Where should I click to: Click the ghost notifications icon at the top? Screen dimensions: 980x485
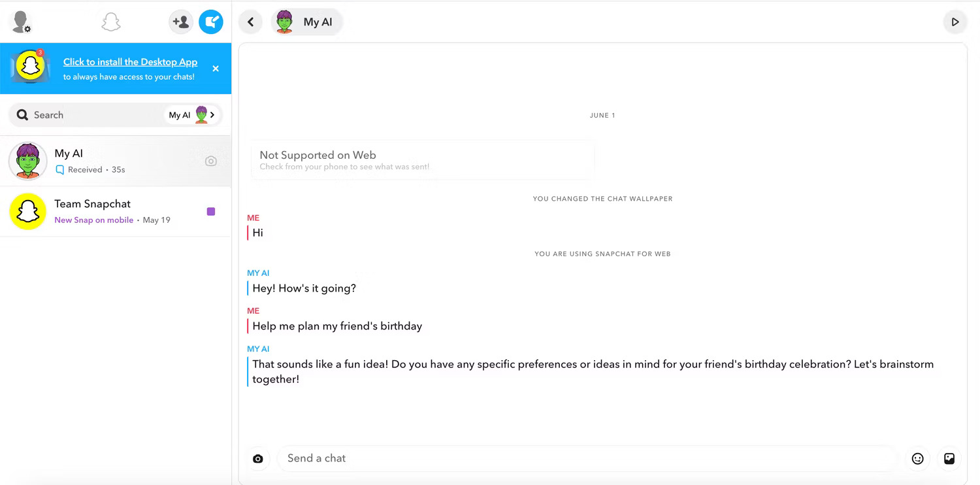111,22
